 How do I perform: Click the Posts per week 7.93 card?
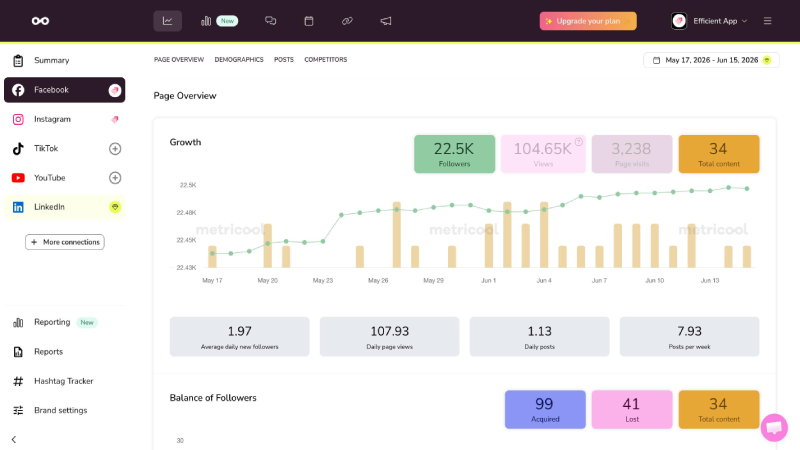pos(689,337)
